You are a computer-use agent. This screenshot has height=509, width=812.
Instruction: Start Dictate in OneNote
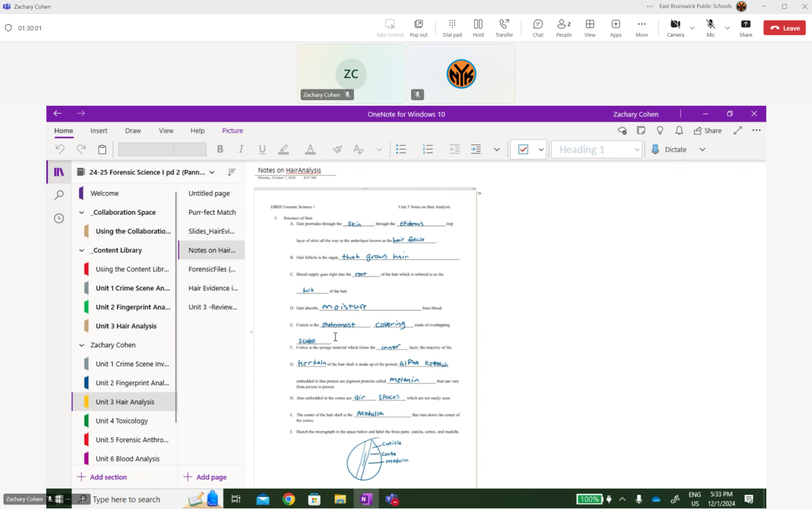(x=669, y=150)
